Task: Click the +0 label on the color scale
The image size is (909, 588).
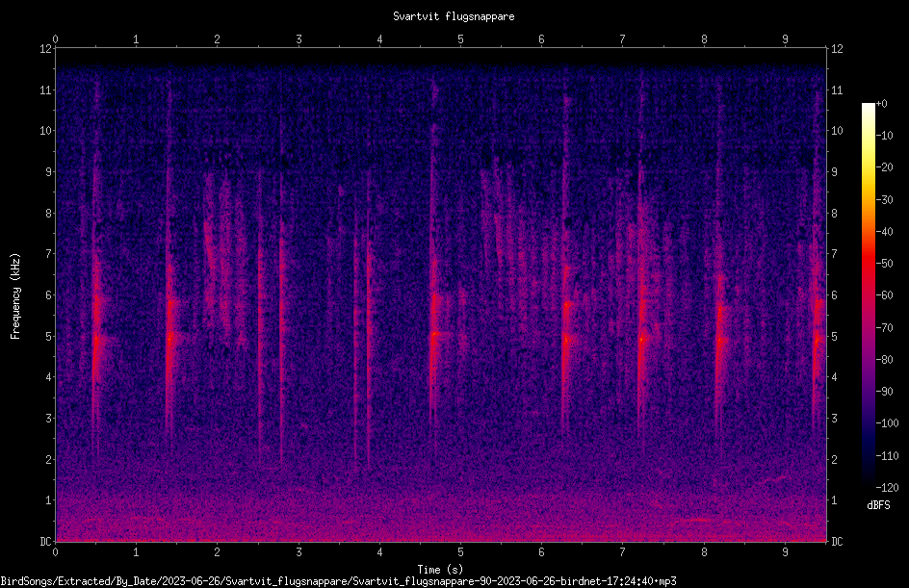Action: (881, 104)
